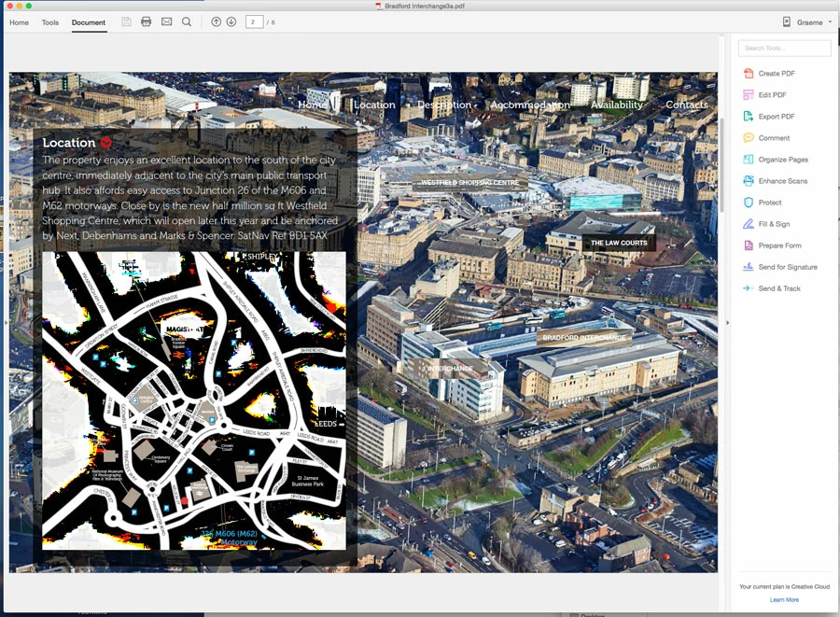Click the Enhance Scans tool label

tap(783, 181)
